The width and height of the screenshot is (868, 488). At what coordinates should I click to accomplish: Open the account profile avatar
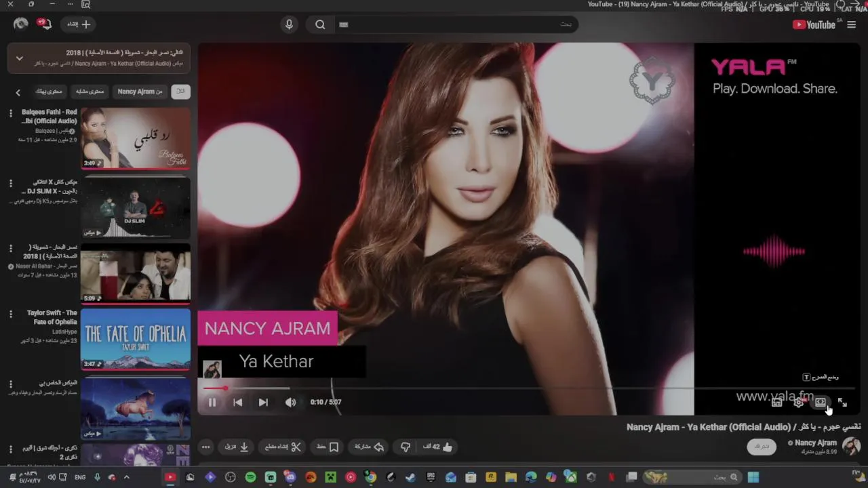(20, 24)
